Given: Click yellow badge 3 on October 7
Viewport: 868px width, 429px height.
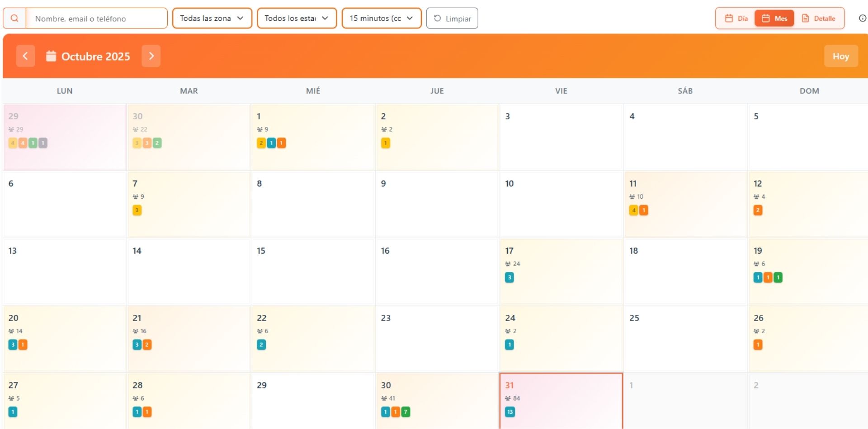Looking at the screenshot, I should coord(137,210).
